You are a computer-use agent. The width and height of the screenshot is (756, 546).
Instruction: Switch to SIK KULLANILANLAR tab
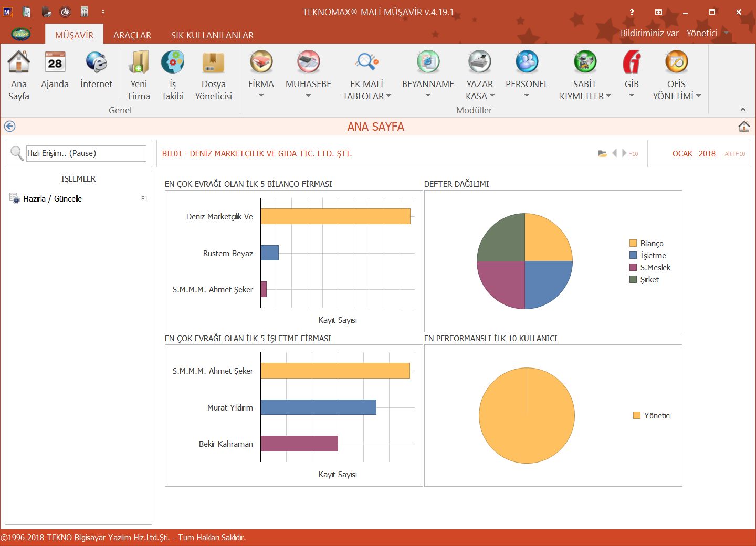[x=212, y=35]
